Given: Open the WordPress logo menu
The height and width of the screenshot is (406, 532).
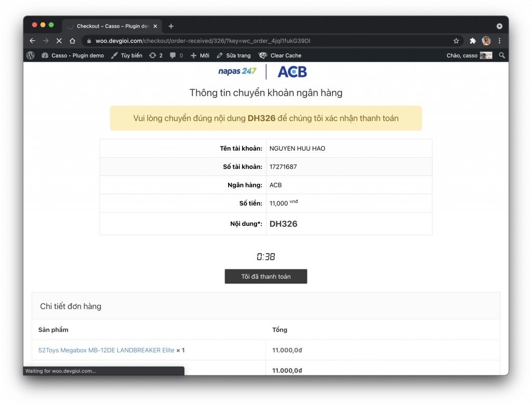Looking at the screenshot, I should 31,55.
